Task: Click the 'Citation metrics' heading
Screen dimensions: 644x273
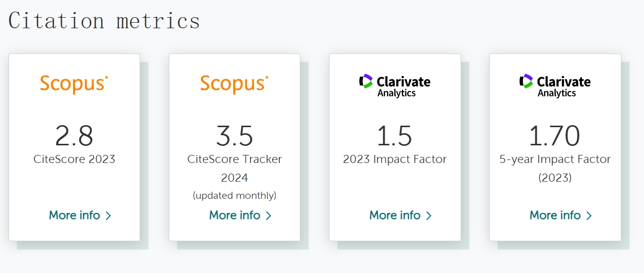Action: 104,21
